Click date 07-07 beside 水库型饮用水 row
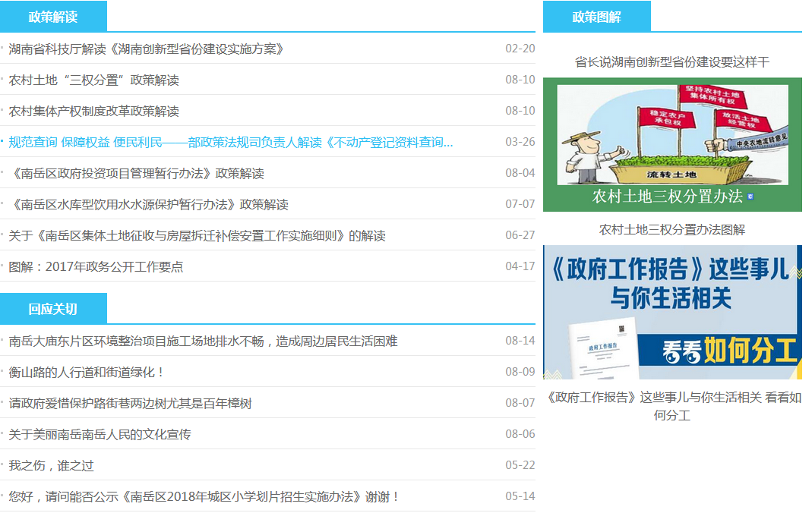 pyautogui.click(x=520, y=203)
